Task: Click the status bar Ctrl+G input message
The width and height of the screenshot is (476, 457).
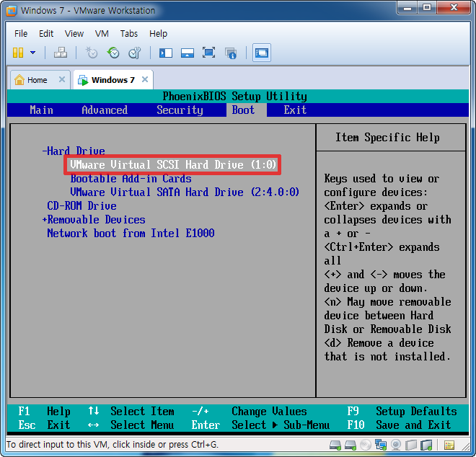Action: [112, 445]
